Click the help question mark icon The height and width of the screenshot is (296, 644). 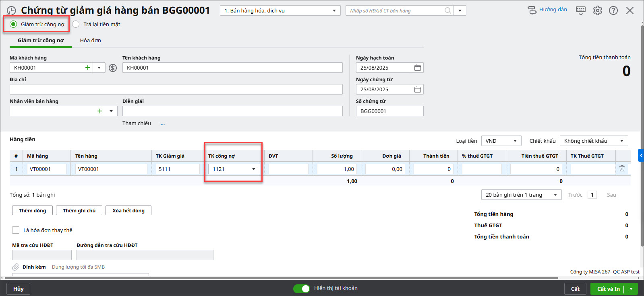click(x=613, y=10)
